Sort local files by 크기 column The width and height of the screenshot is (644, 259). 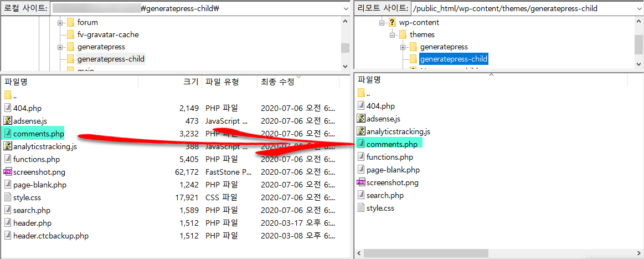tap(170, 82)
